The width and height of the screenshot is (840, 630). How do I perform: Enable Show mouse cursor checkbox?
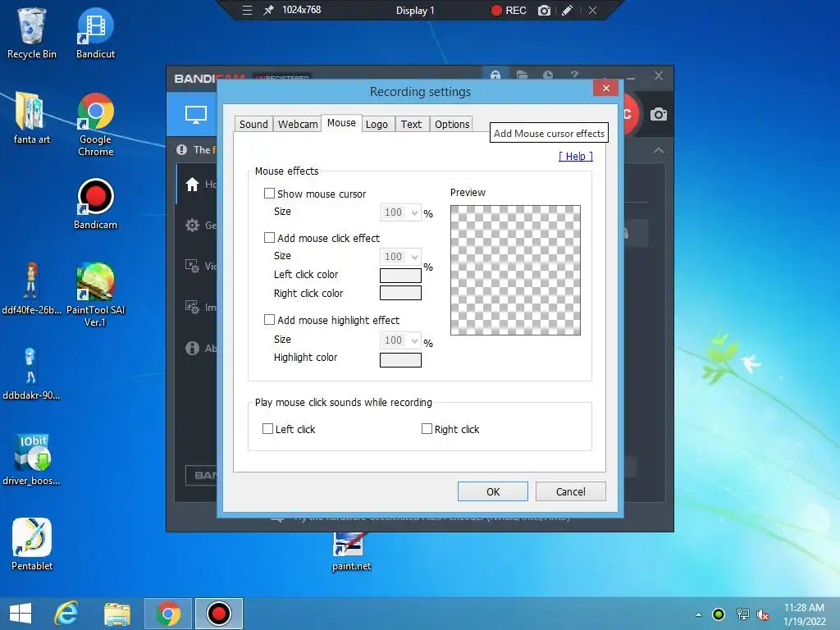[x=269, y=194]
